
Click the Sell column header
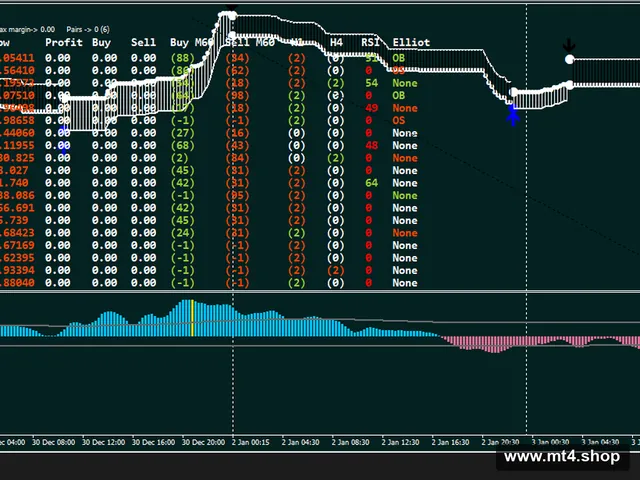[143, 42]
